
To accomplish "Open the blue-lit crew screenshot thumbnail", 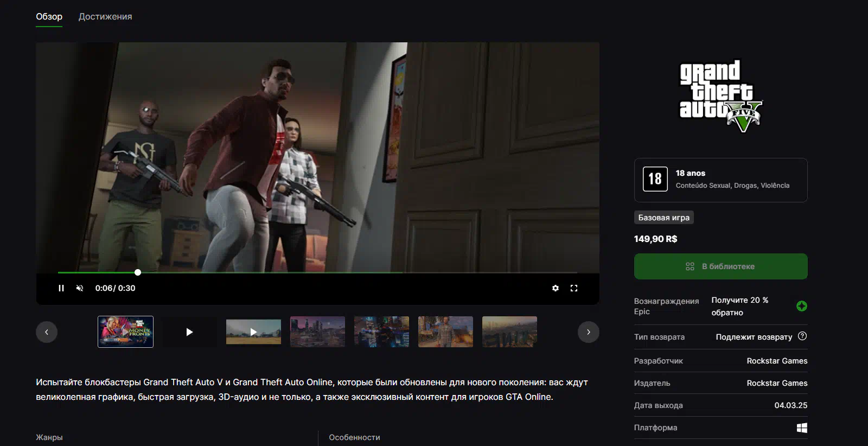I will [x=381, y=332].
